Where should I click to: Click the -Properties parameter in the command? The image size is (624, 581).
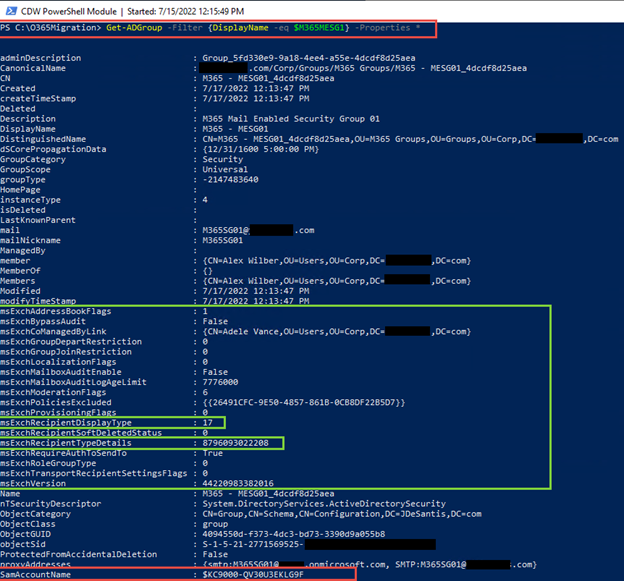(382, 28)
